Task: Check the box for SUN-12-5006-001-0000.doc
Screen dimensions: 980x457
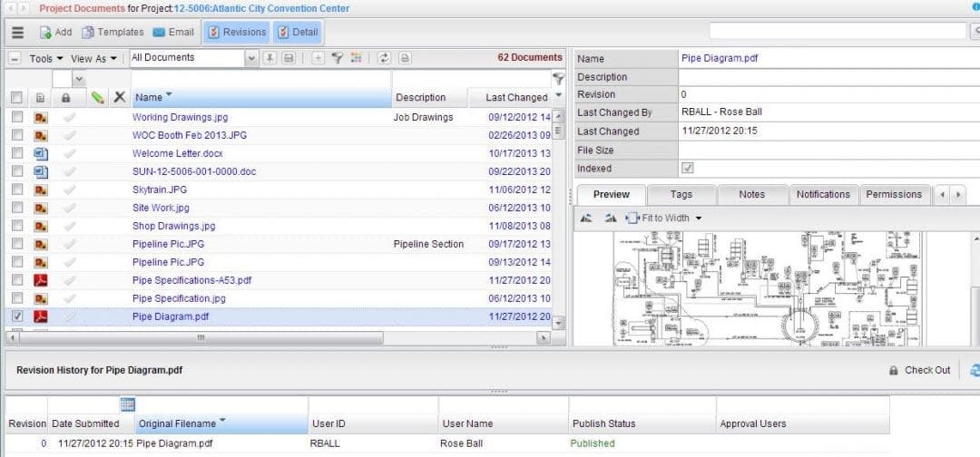Action: [17, 171]
